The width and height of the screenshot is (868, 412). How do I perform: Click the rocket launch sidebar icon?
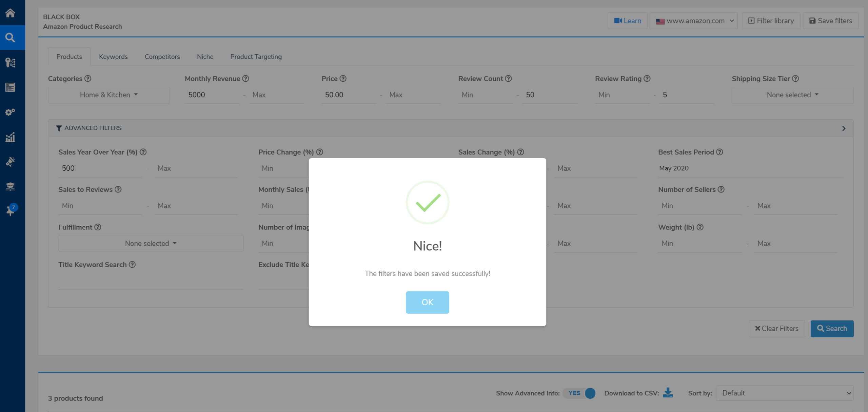[10, 162]
